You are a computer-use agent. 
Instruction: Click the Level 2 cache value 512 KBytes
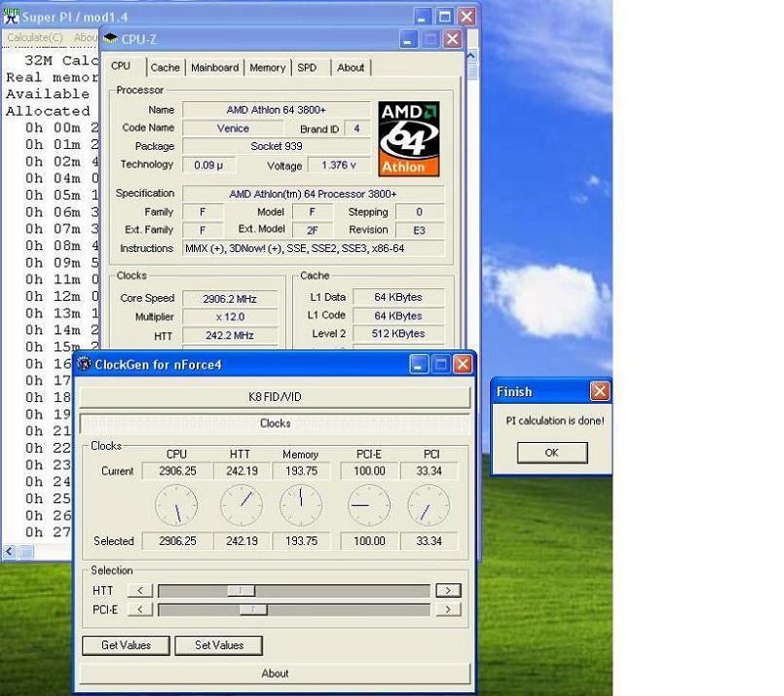(x=398, y=333)
